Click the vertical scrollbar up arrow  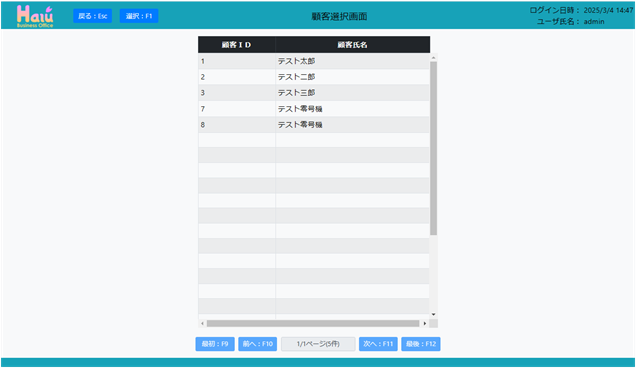click(434, 58)
